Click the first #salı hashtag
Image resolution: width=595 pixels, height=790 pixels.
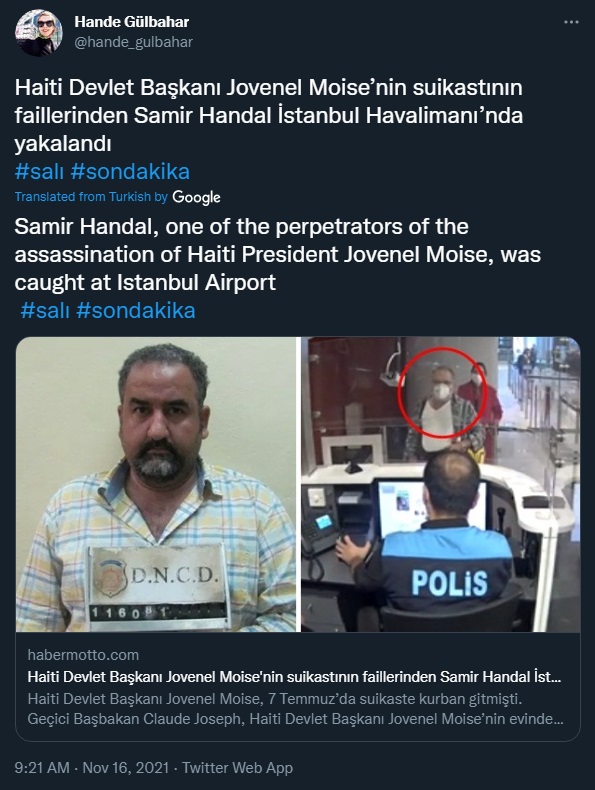point(39,172)
